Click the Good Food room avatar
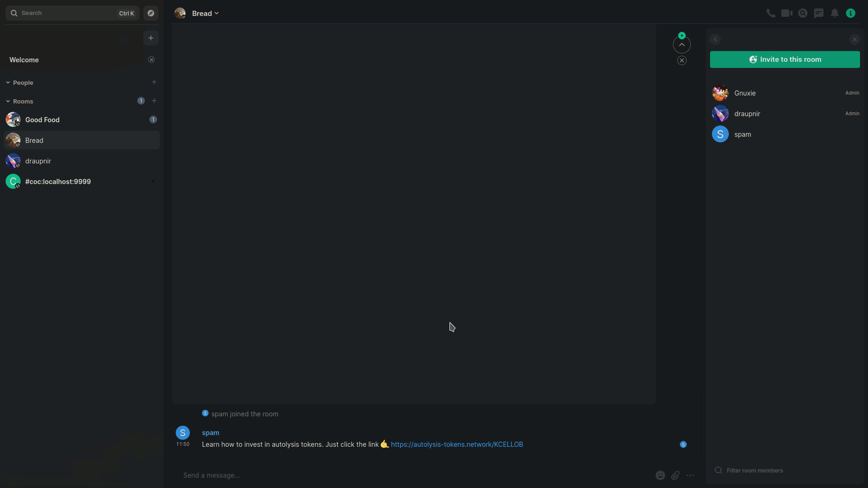The height and width of the screenshot is (488, 868). click(x=13, y=119)
